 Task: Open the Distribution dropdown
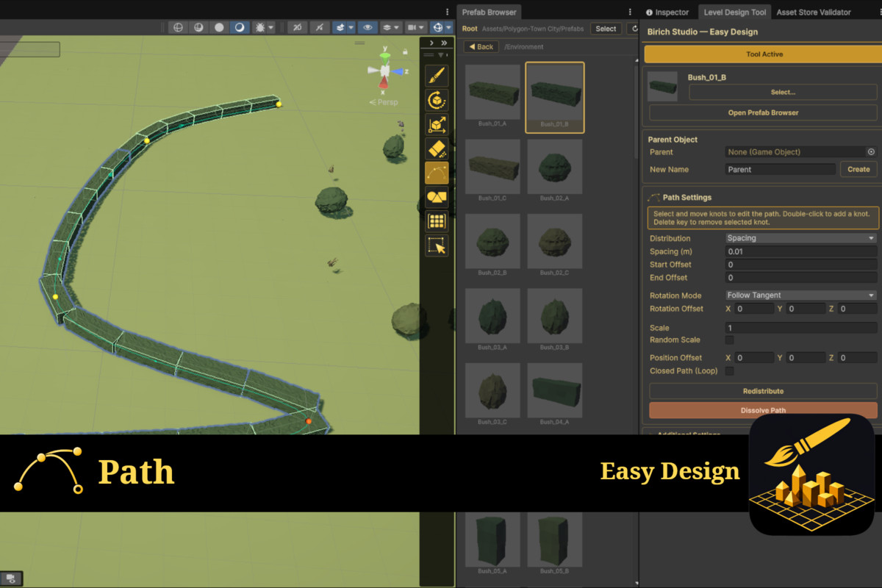pos(801,238)
